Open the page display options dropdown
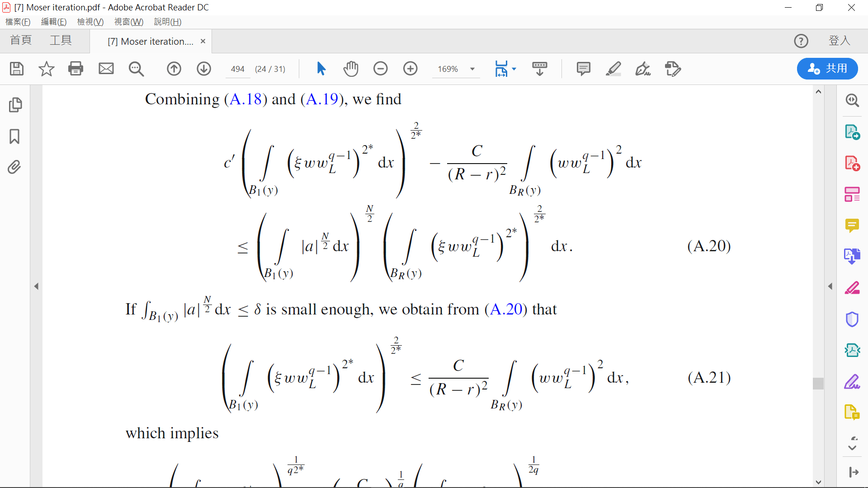Screen dimensions: 868x488 (x=515, y=69)
